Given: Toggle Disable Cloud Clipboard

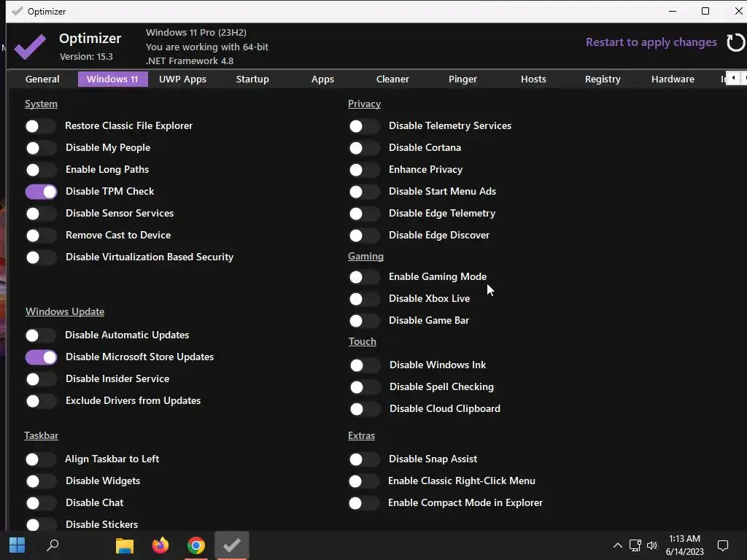Looking at the screenshot, I should (365, 409).
